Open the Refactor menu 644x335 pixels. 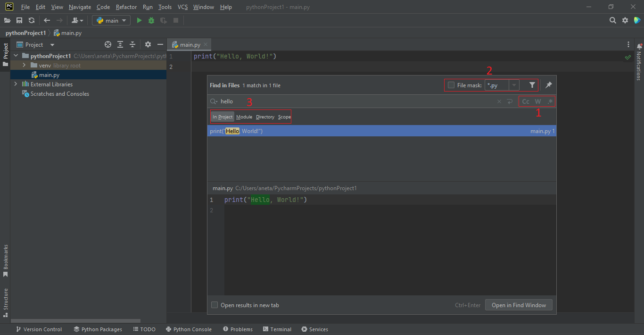(x=126, y=7)
